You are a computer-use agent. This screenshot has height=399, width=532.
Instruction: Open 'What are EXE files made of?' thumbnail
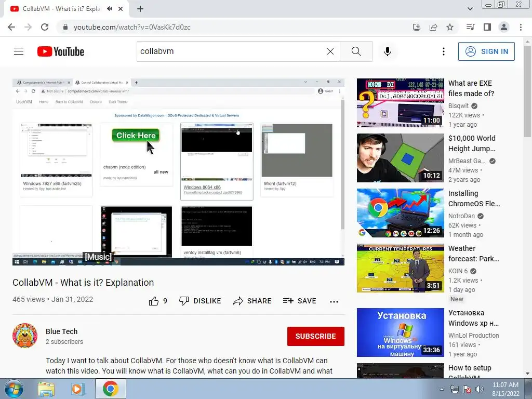401,103
